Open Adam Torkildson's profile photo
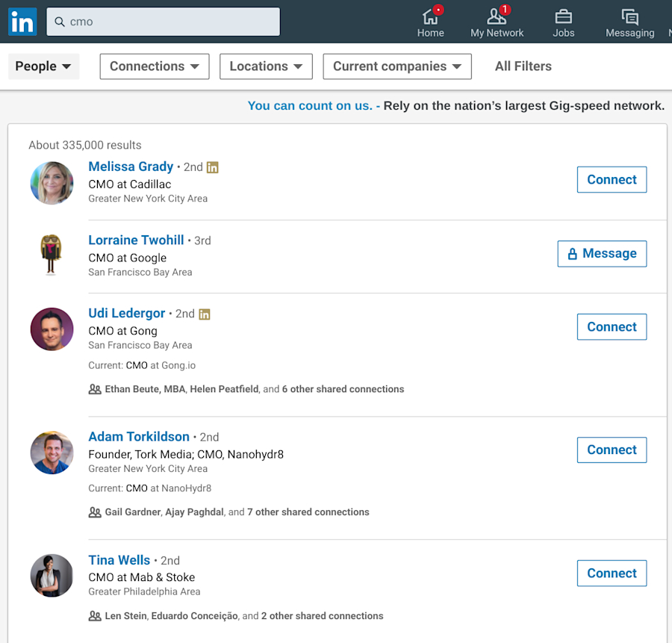This screenshot has height=643, width=672. 52,453
